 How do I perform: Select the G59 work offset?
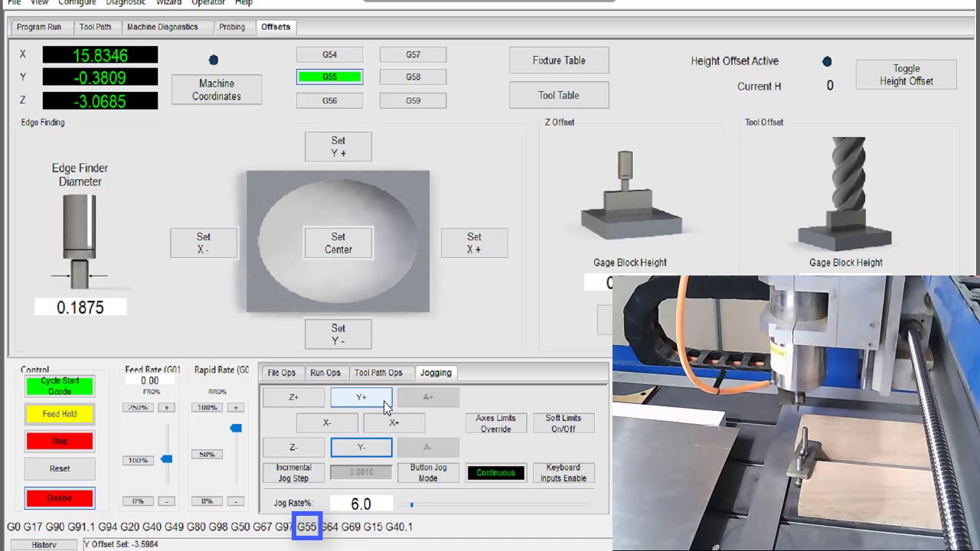pyautogui.click(x=413, y=101)
